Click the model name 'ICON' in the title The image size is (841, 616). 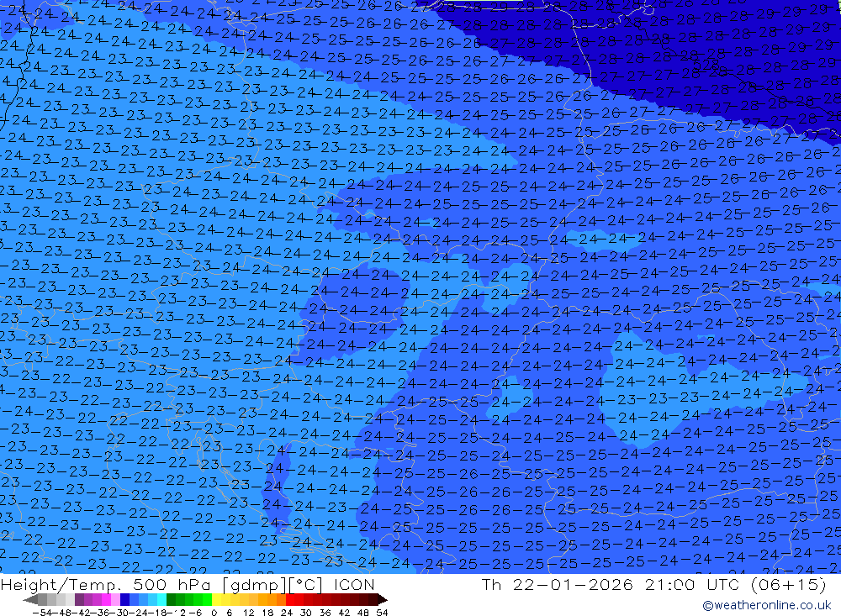click(354, 584)
